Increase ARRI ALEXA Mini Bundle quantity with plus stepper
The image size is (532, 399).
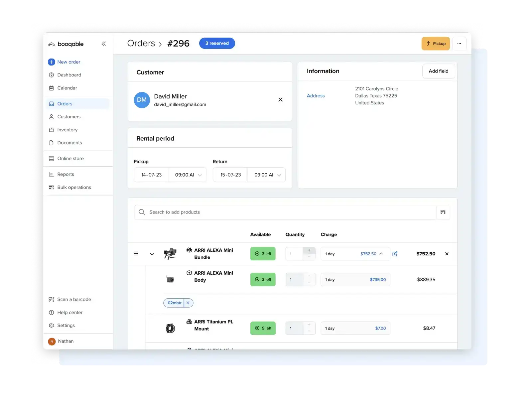309,250
